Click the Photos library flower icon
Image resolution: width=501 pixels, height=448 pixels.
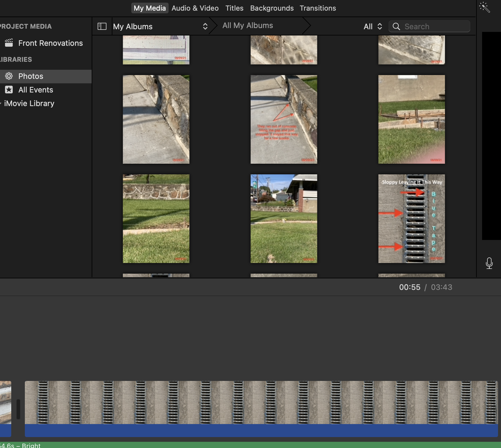click(x=9, y=76)
